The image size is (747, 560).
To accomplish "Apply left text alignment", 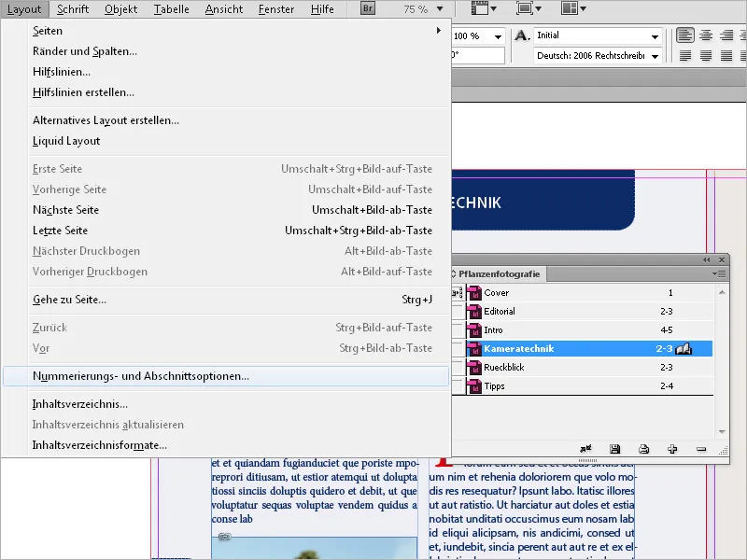I will (686, 35).
